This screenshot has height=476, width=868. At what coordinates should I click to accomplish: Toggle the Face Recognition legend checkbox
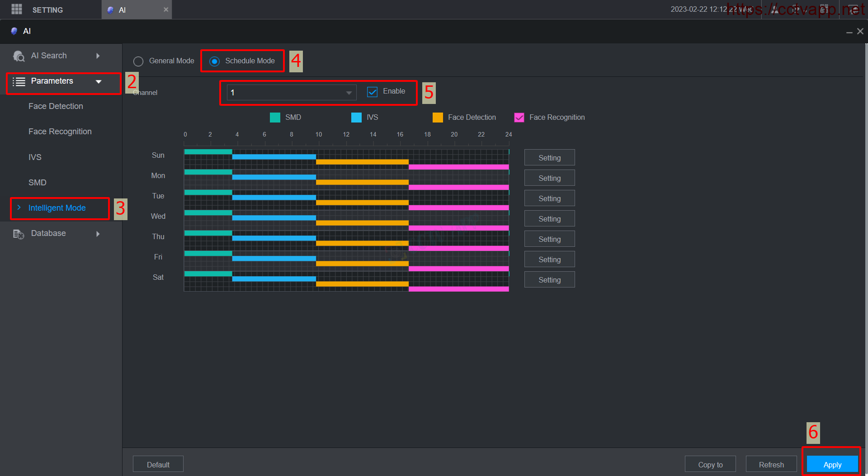519,118
